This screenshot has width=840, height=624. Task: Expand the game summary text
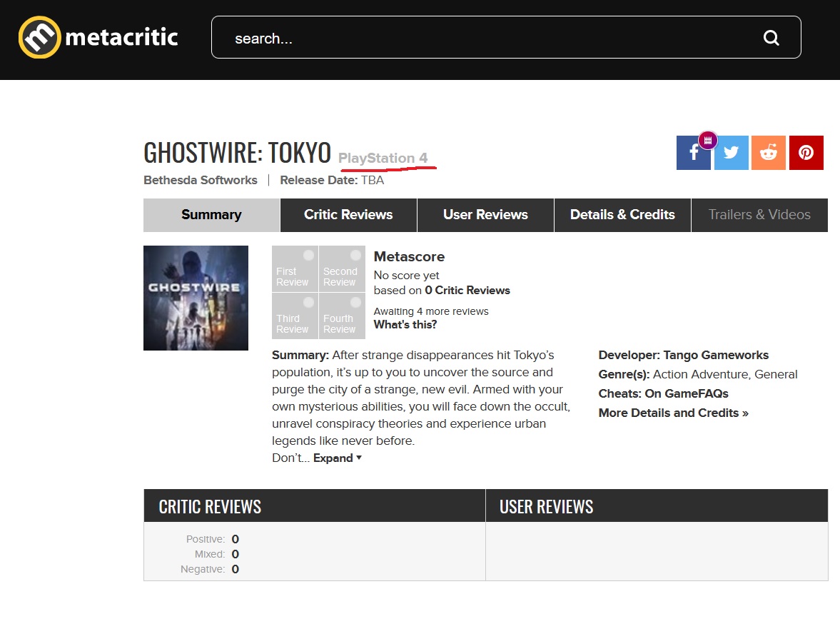click(338, 458)
